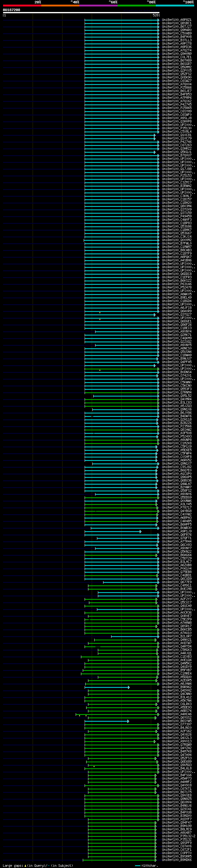Click the green alignment bar for UniRef100_B6KCB5
Image resolution: width=197 pixels, height=868 pixels.
pyautogui.click(x=122, y=630)
